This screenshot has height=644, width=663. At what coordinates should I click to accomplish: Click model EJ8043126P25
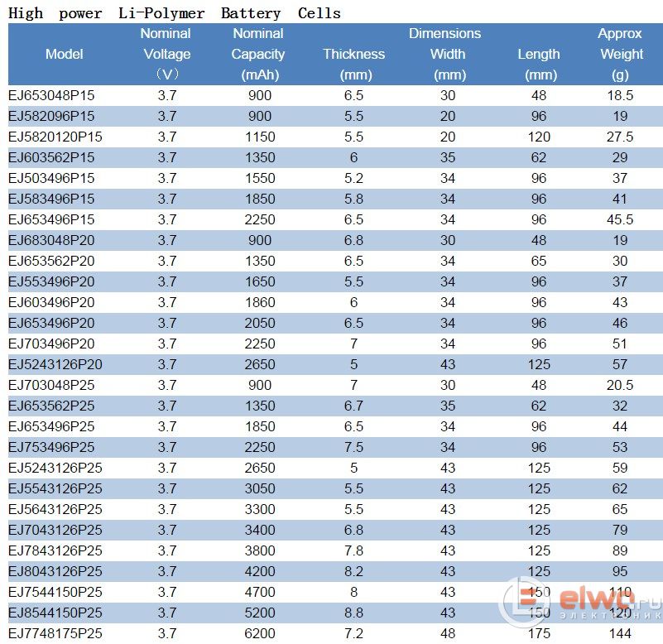coord(55,571)
